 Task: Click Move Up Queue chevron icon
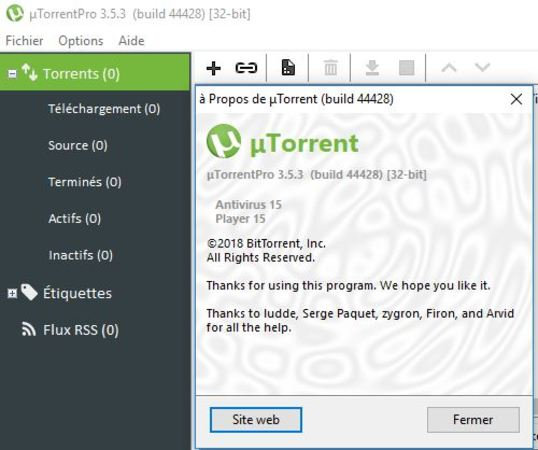point(449,68)
